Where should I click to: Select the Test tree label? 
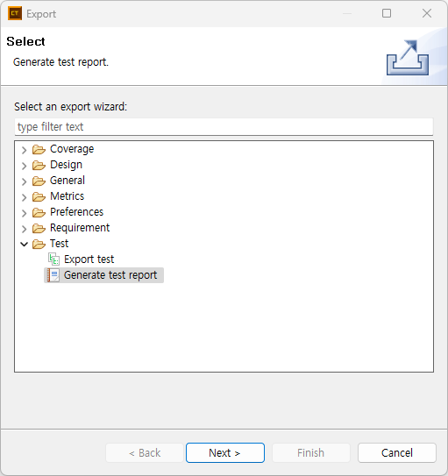point(60,244)
